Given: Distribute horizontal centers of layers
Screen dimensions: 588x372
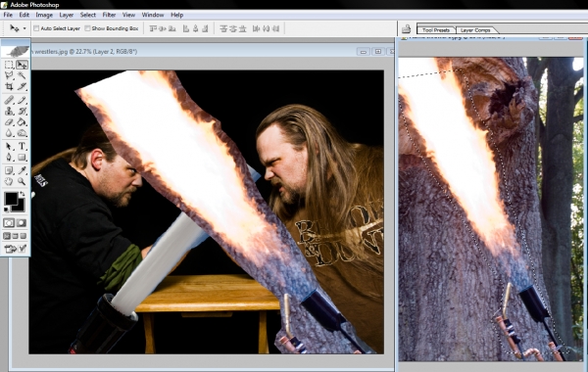Looking at the screenshot, I should click(x=266, y=28).
